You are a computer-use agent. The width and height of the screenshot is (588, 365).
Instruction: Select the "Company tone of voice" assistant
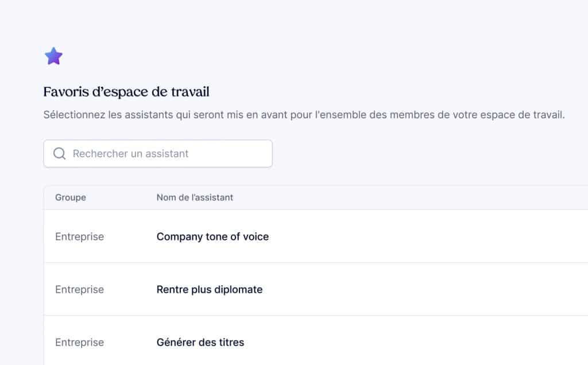point(212,236)
